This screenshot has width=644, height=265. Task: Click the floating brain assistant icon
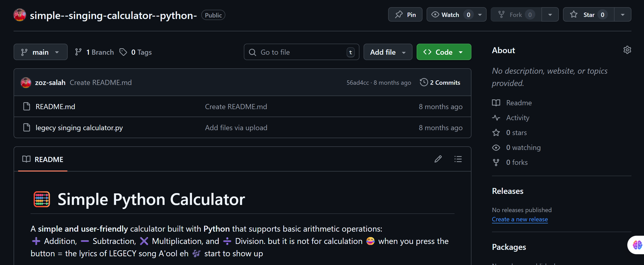pyautogui.click(x=637, y=245)
